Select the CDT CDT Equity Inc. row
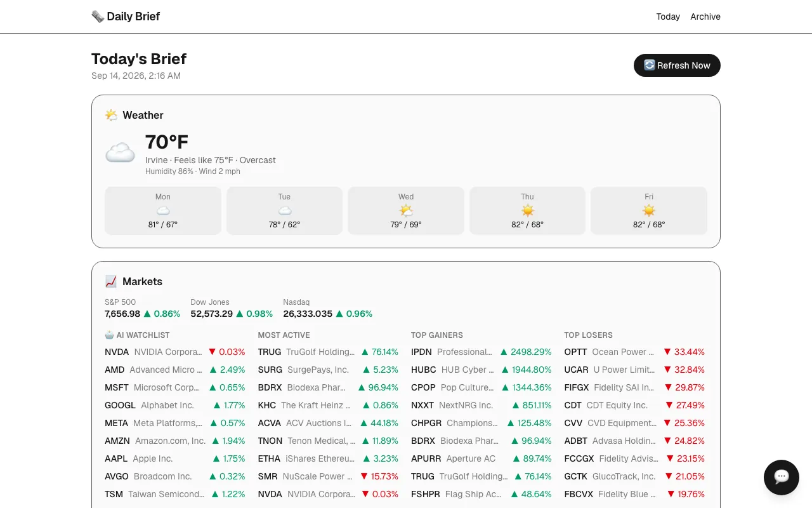Viewport: 812px width, 508px height. [x=634, y=405]
